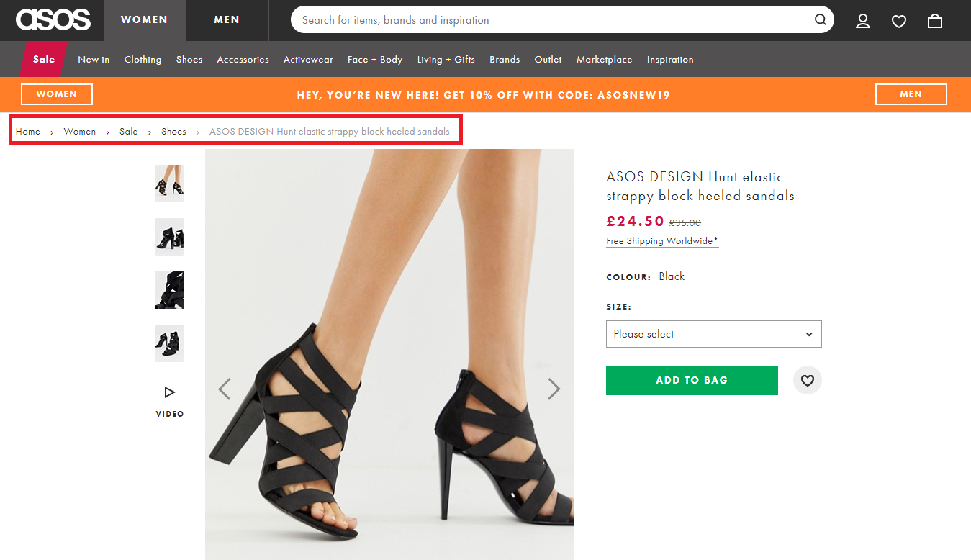Open the shopping bag icon
The image size is (971, 560).
934,21
